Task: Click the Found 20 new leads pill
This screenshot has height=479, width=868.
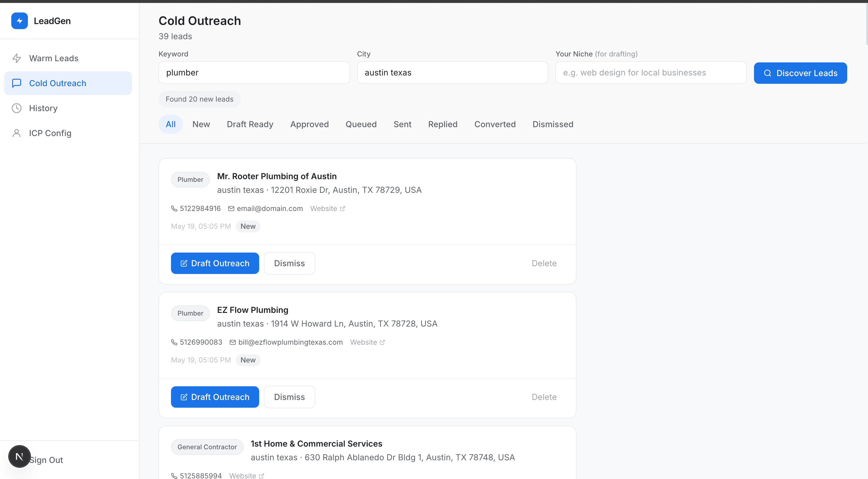Action: click(199, 99)
